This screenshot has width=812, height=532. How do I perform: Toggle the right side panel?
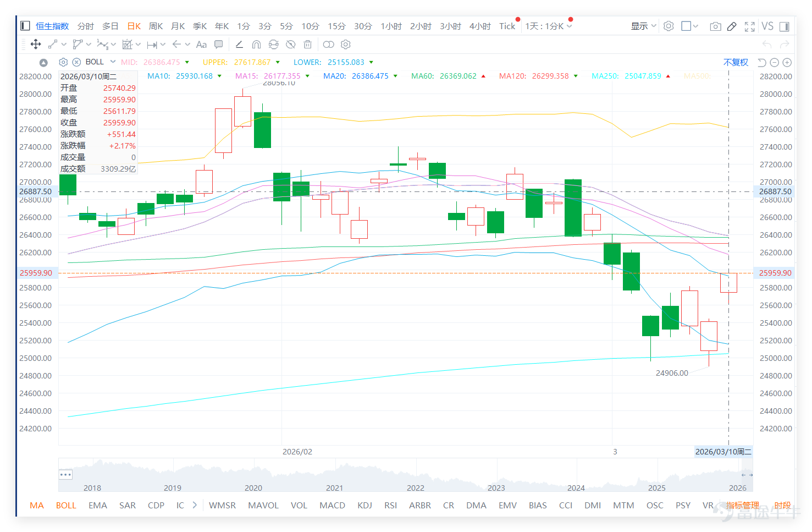785,26
